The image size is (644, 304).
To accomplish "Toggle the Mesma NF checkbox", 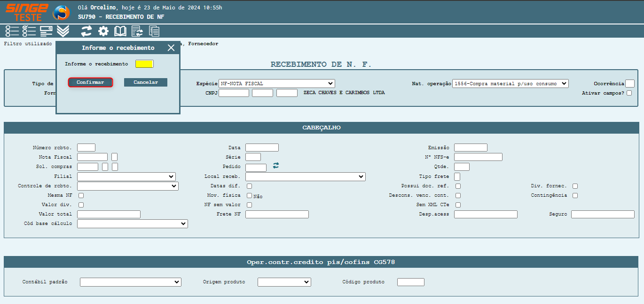I will click(81, 195).
